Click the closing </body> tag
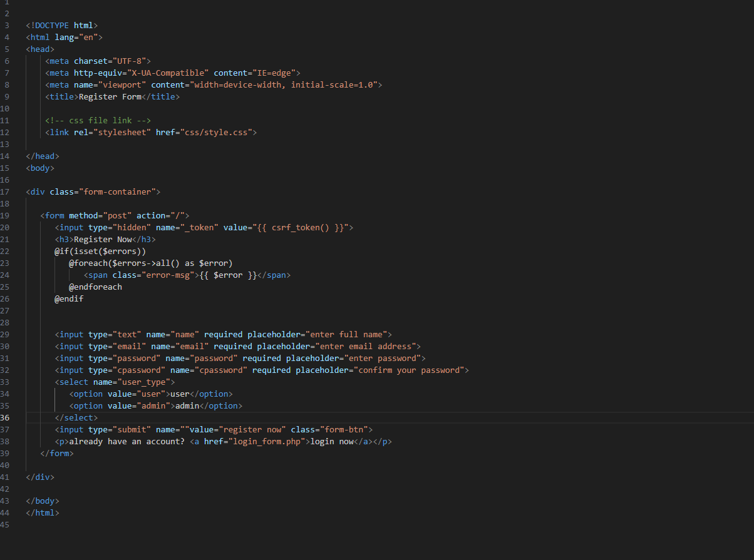Screen dimensions: 754x560 43,501
